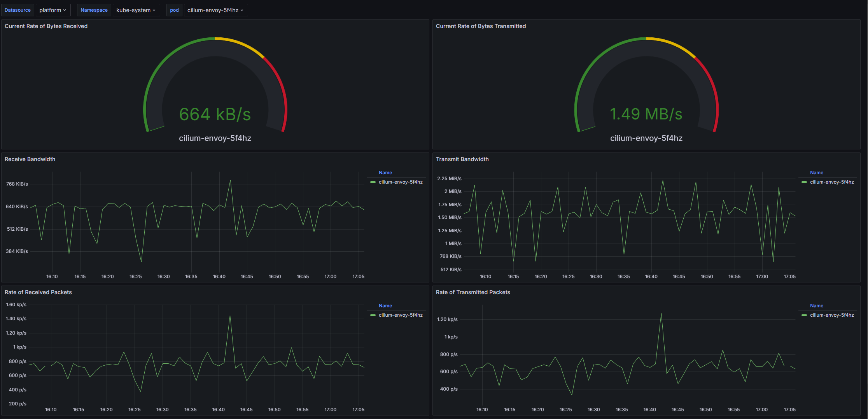Toggle cilium-envoy-5f4hz series label in Transmit Bandwidth legend

coord(832,182)
